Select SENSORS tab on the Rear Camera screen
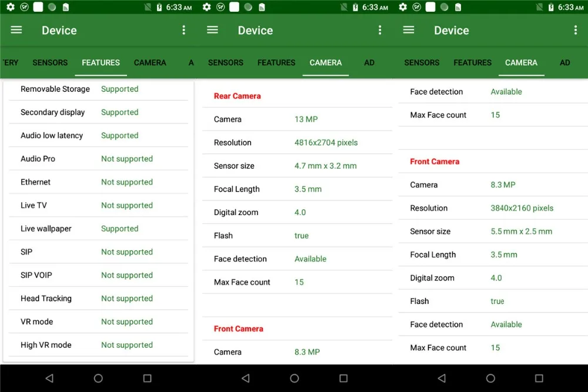588x392 pixels. pos(226,62)
